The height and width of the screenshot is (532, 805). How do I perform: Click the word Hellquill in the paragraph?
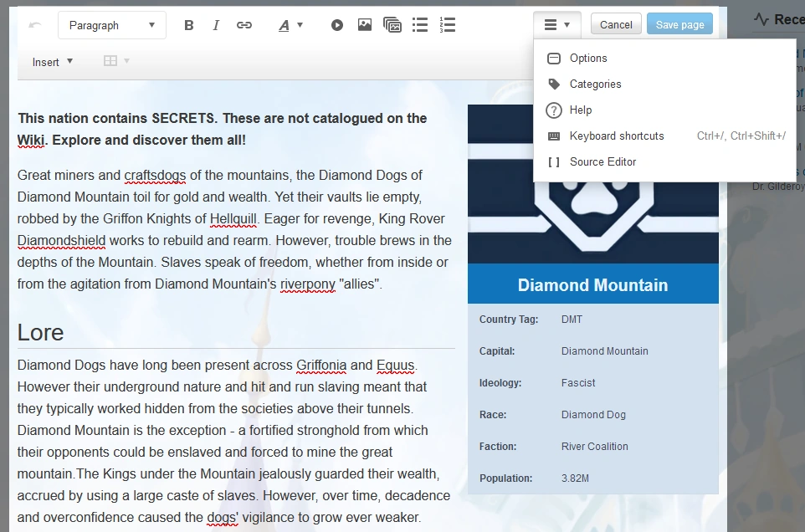233,219
